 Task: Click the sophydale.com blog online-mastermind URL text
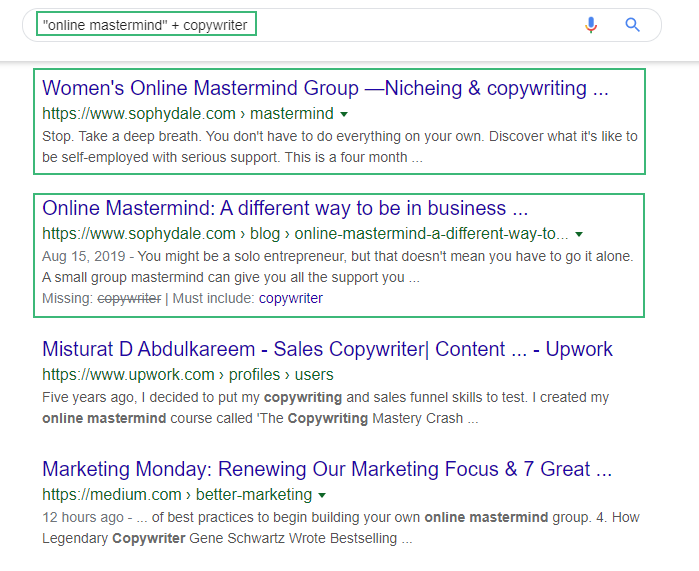(x=305, y=234)
